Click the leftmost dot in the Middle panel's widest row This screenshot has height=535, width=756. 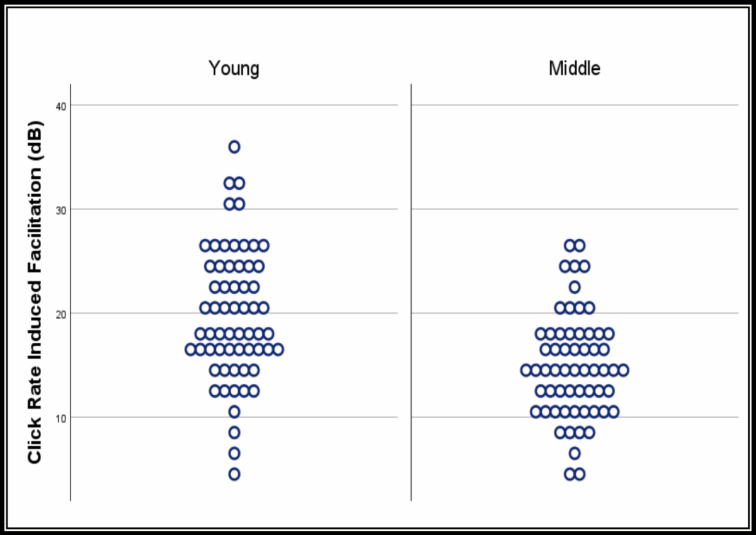click(x=526, y=370)
